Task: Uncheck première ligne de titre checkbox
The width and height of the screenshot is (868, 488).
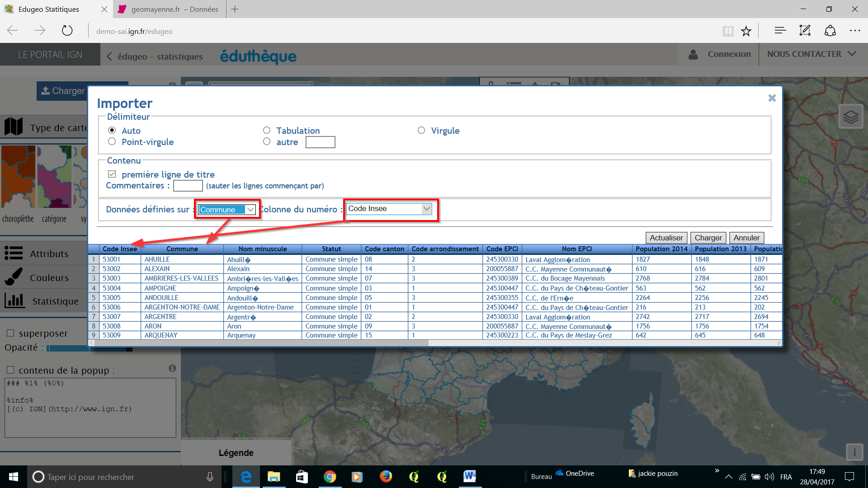Action: [x=112, y=174]
